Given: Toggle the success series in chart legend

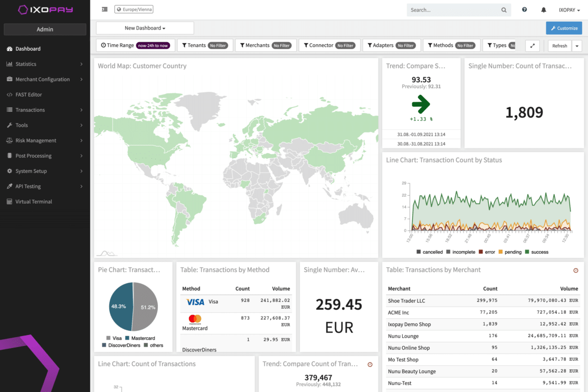Looking at the screenshot, I should (536, 252).
